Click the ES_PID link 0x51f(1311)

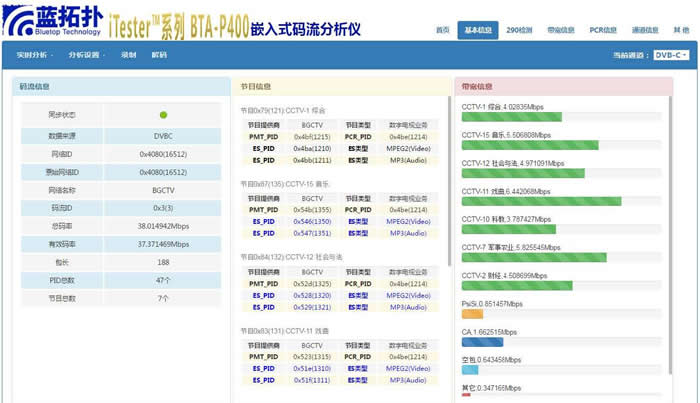tap(312, 380)
